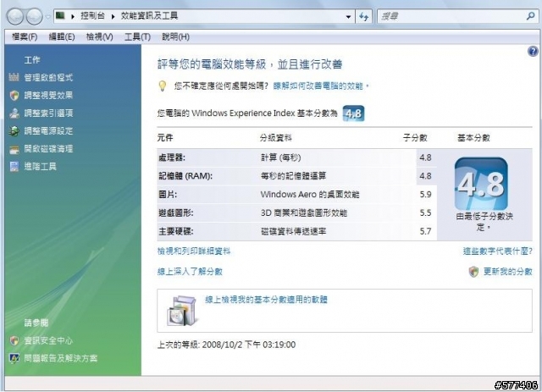Screen dimensions: 542x392
Task: Click the 管理啟動程式 icon in the sidebar
Action: tap(14, 77)
